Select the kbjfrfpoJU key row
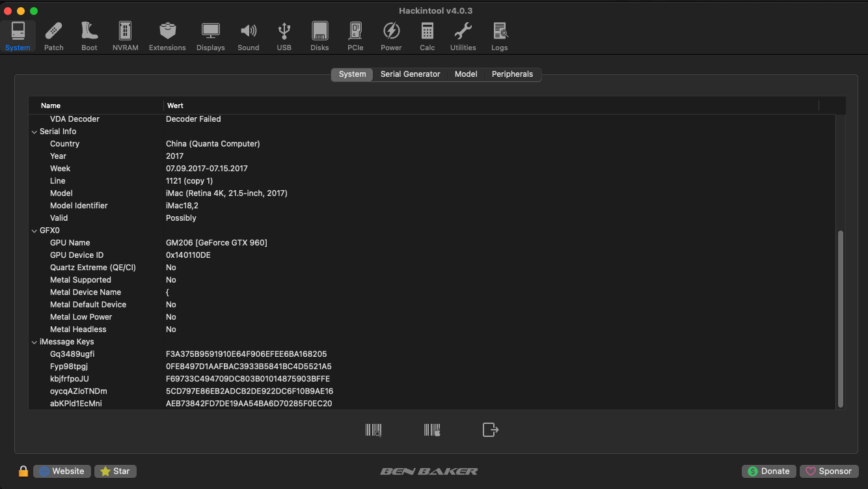Viewport: 868px width, 489px height. tap(432, 379)
